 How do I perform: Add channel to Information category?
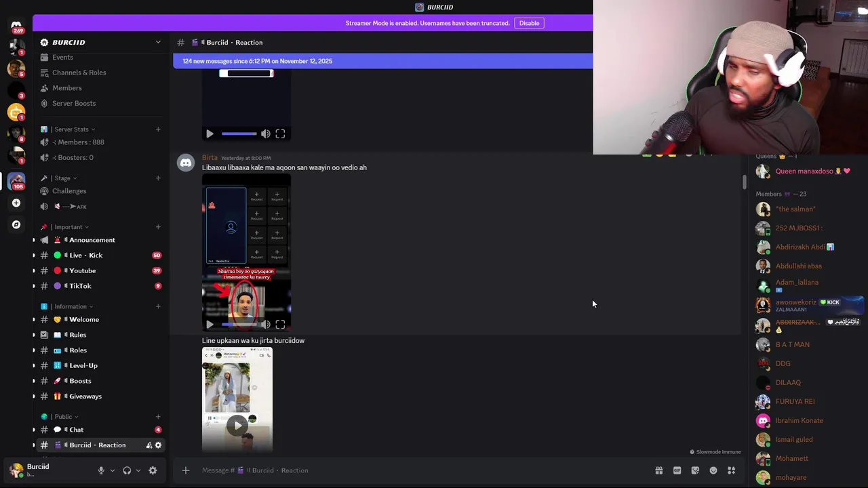pyautogui.click(x=158, y=306)
